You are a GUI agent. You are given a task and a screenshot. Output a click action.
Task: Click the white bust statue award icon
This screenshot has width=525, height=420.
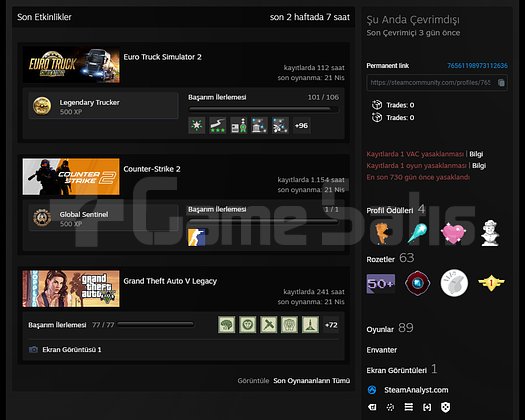pyautogui.click(x=490, y=233)
